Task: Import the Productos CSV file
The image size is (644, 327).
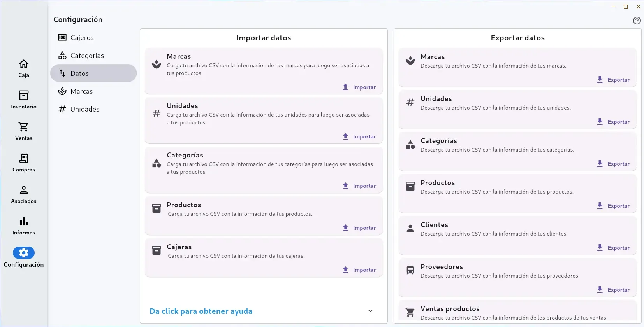Action: click(x=359, y=228)
